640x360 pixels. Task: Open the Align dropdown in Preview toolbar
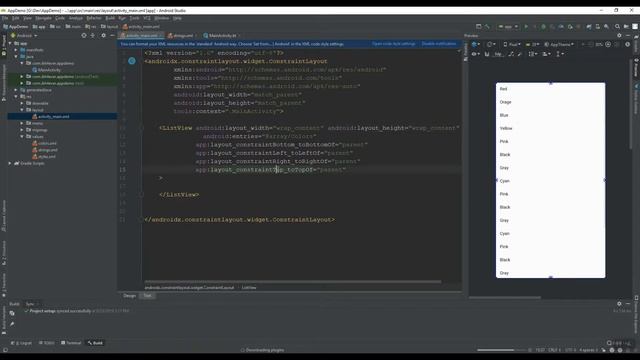click(546, 53)
